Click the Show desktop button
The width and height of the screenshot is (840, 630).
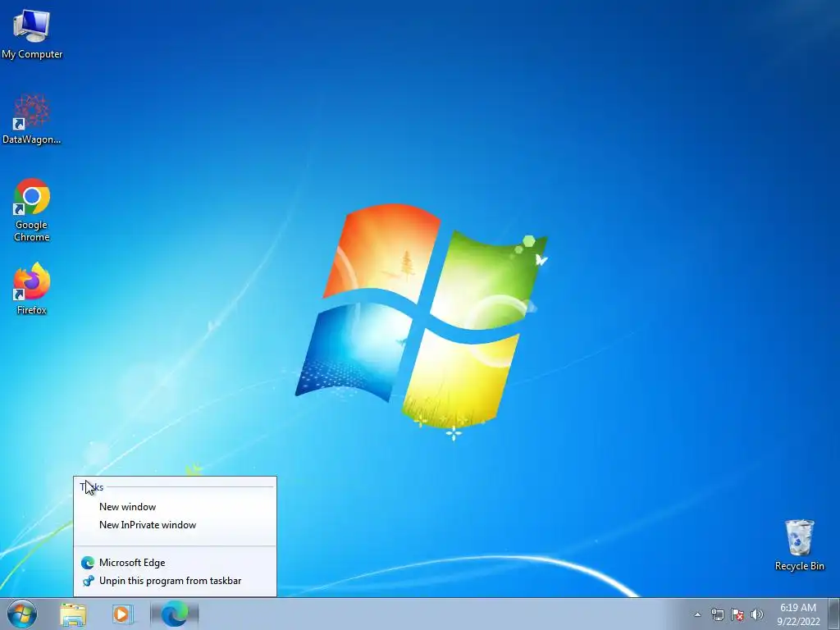(834, 614)
